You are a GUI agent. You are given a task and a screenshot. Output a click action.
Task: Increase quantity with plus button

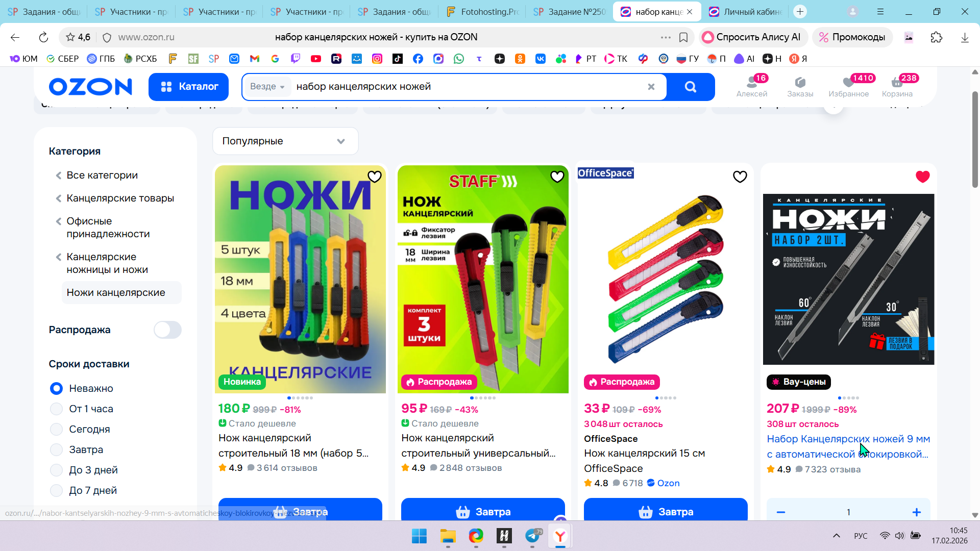tap(916, 512)
